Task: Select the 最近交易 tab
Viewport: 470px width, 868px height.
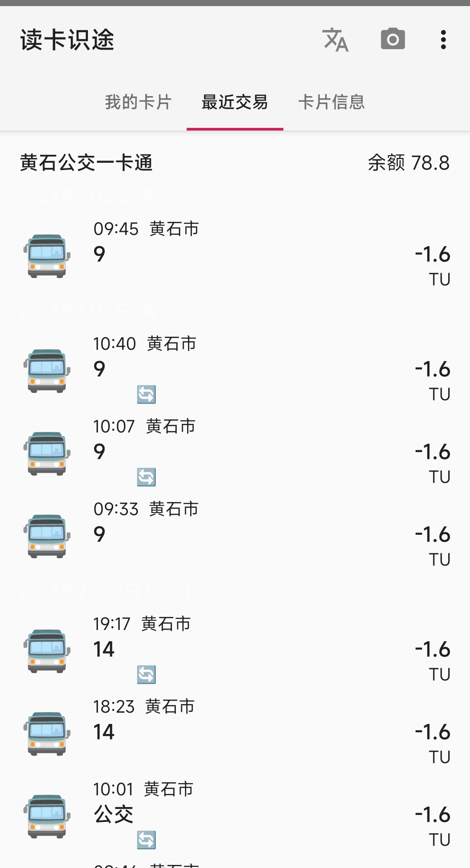Action: pos(235,102)
